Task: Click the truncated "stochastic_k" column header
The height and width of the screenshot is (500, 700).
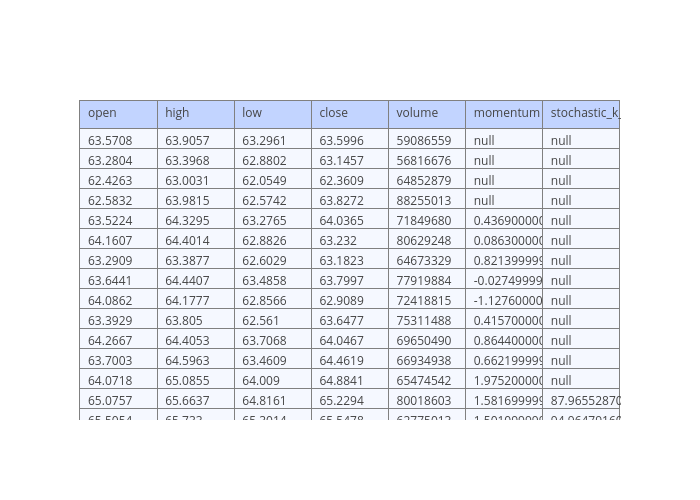Action: (x=581, y=114)
